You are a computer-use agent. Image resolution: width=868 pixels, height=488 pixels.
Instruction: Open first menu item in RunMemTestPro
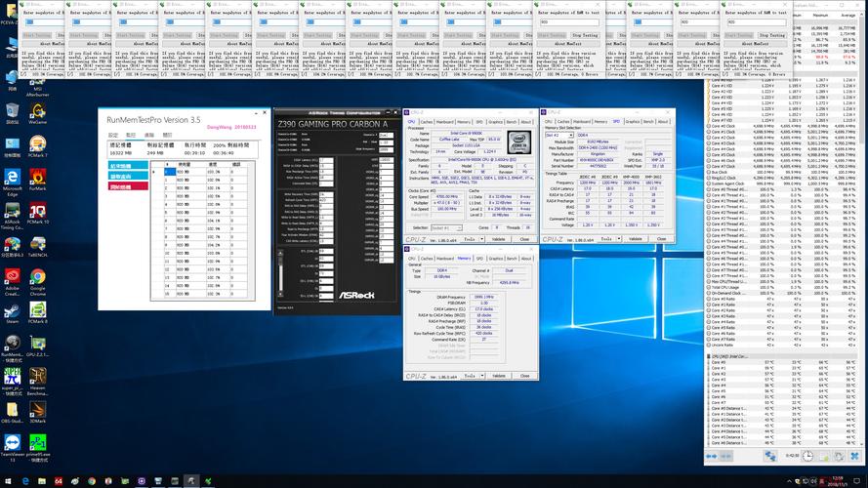pyautogui.click(x=113, y=135)
